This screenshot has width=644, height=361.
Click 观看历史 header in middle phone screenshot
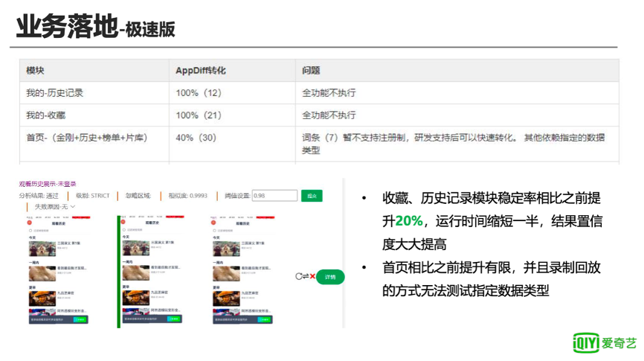pyautogui.click(x=152, y=223)
